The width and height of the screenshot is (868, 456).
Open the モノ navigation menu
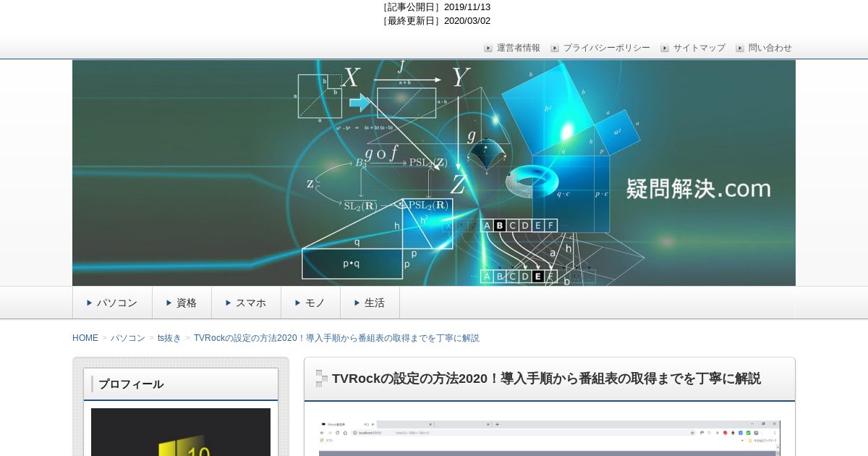[310, 303]
